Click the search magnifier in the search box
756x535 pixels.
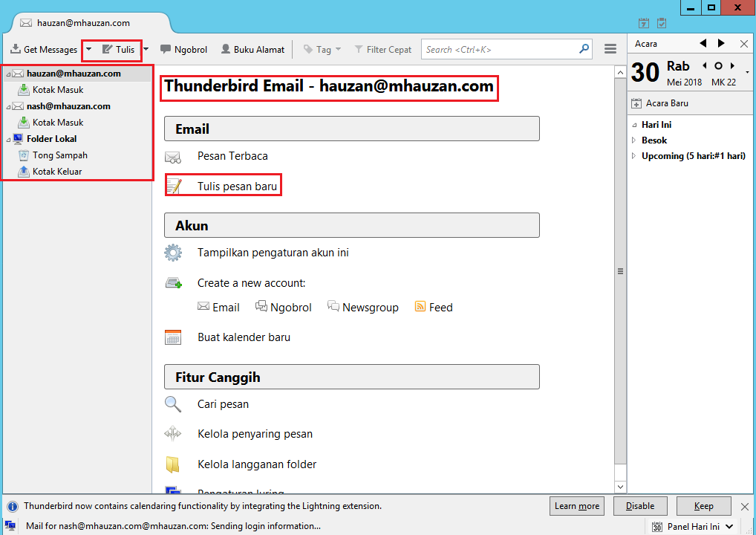click(584, 49)
